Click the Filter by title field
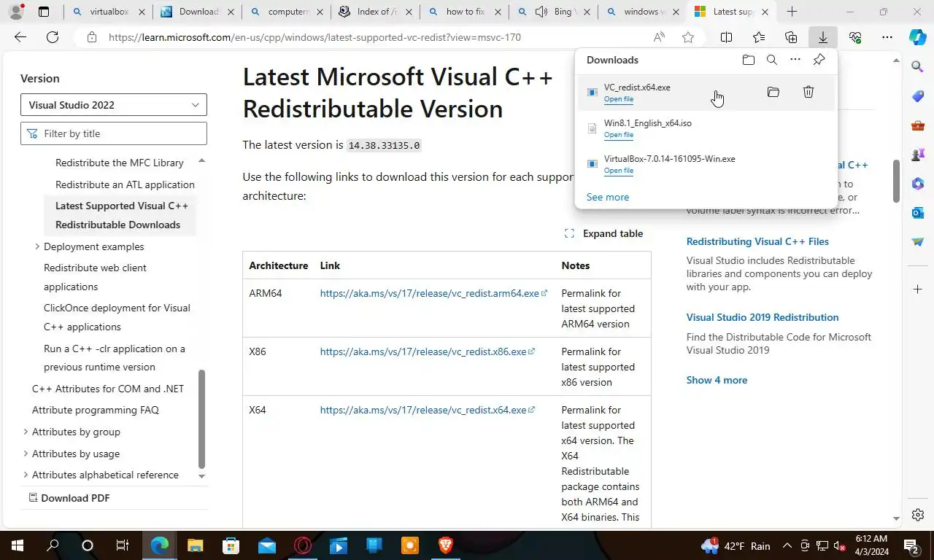Screen dimensions: 934x560 tap(114, 133)
